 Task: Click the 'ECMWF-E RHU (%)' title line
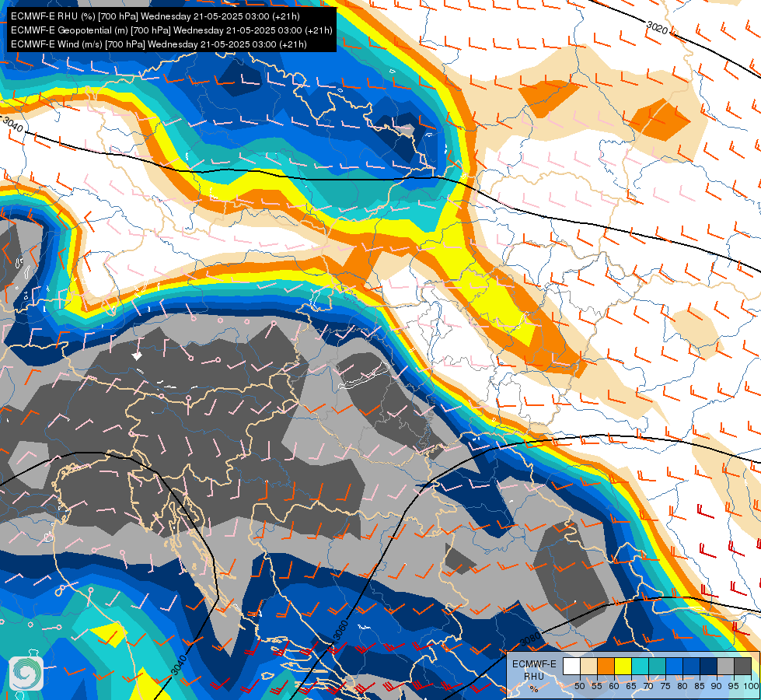[155, 16]
